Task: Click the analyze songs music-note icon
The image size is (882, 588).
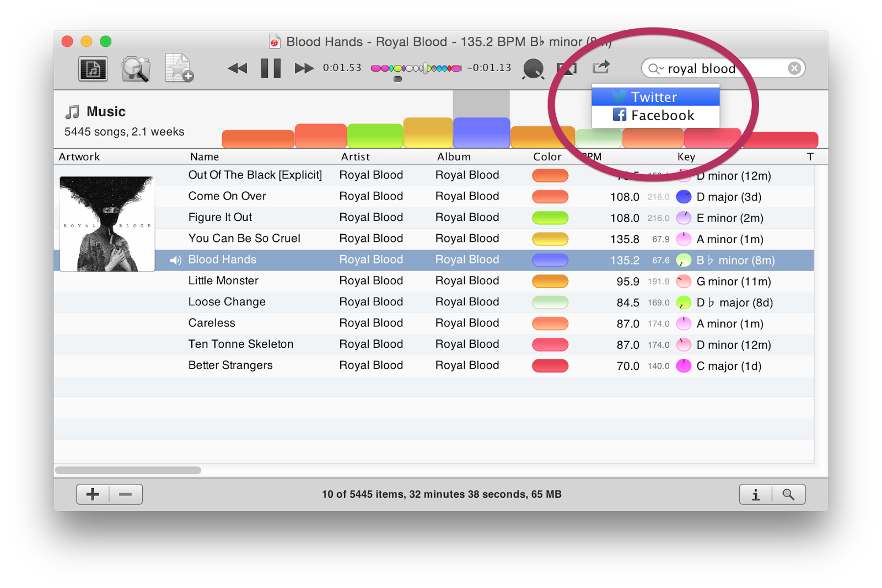Action: coord(93,69)
